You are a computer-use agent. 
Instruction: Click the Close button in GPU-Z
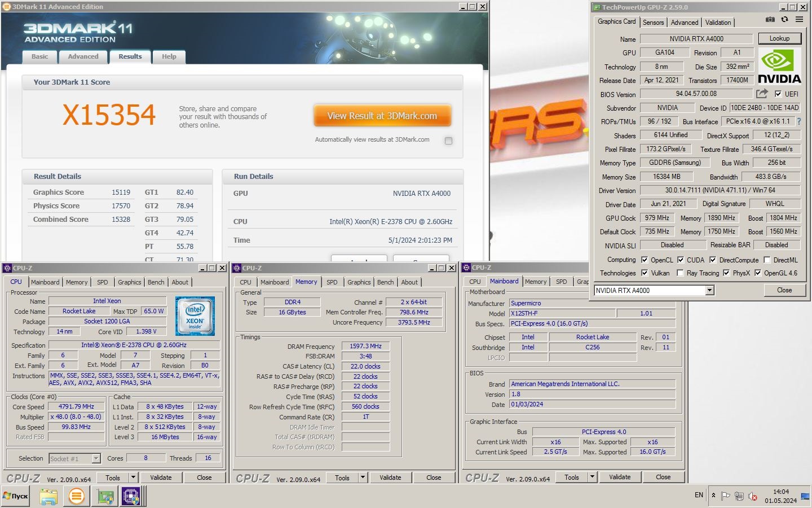[784, 290]
